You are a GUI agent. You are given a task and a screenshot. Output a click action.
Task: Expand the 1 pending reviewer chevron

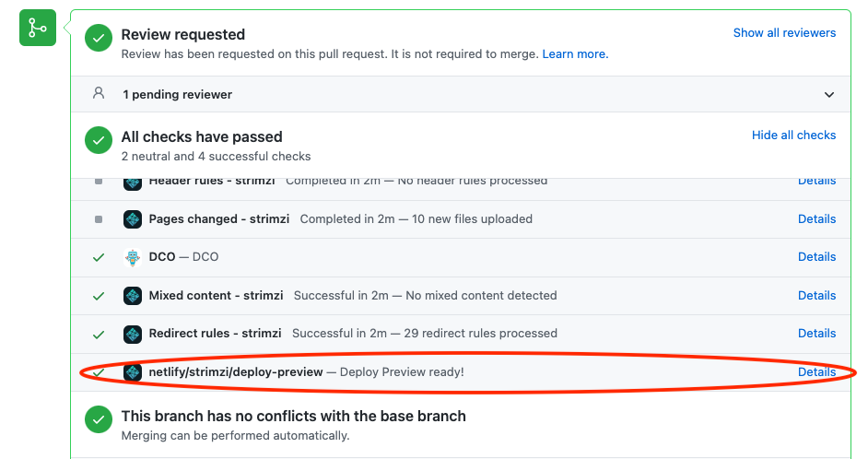pyautogui.click(x=828, y=95)
